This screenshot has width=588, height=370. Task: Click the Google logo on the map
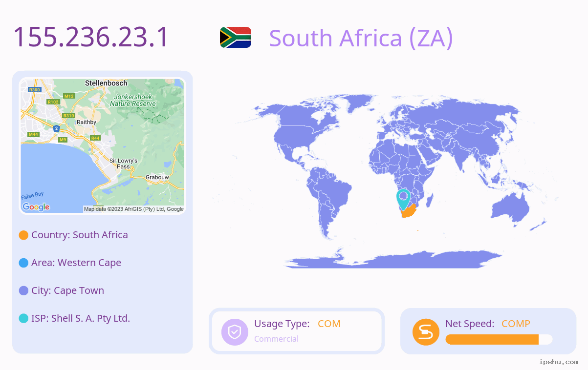[x=36, y=207]
